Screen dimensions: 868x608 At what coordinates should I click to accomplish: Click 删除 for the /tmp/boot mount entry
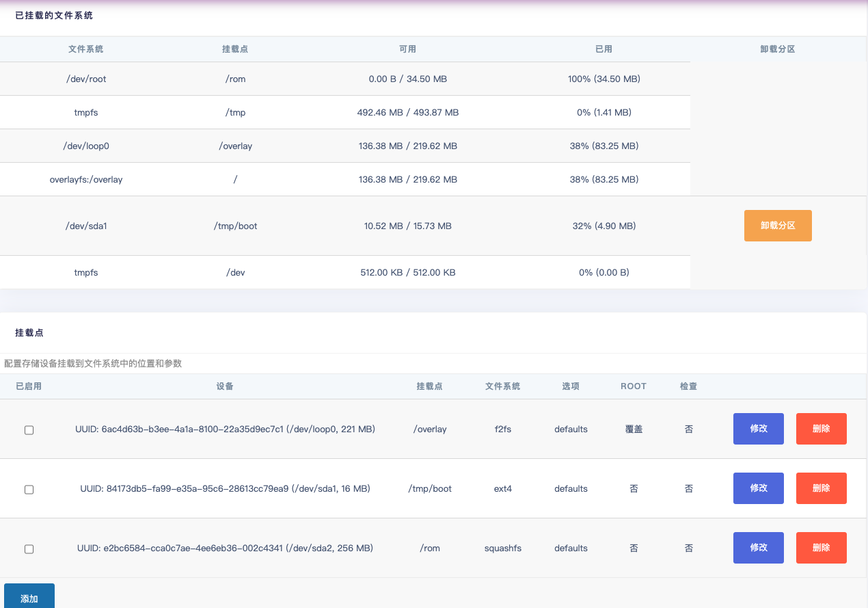click(x=821, y=488)
